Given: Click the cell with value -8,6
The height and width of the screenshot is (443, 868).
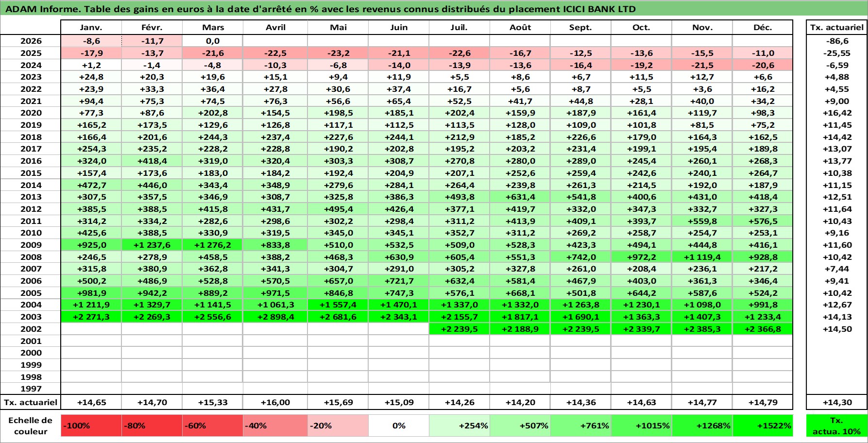Looking at the screenshot, I should click(91, 41).
